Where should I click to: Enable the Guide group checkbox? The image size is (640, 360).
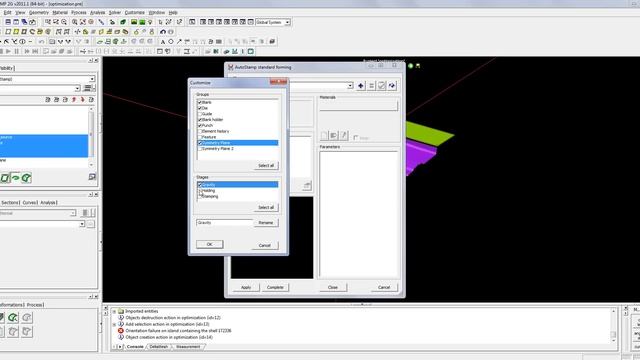pyautogui.click(x=200, y=114)
